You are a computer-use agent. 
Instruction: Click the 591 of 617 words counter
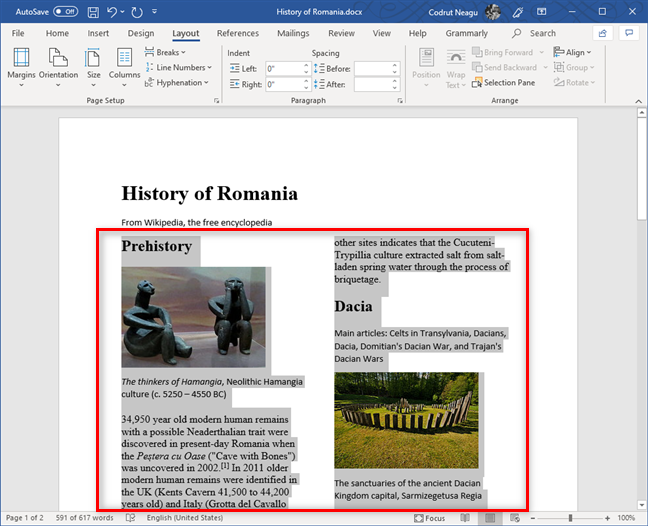click(x=84, y=518)
